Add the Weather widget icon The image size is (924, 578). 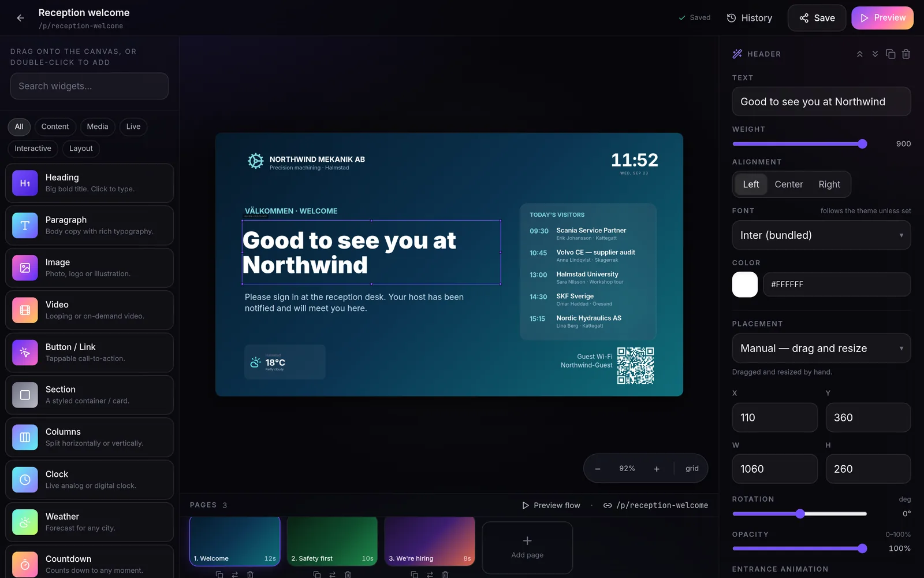25,522
